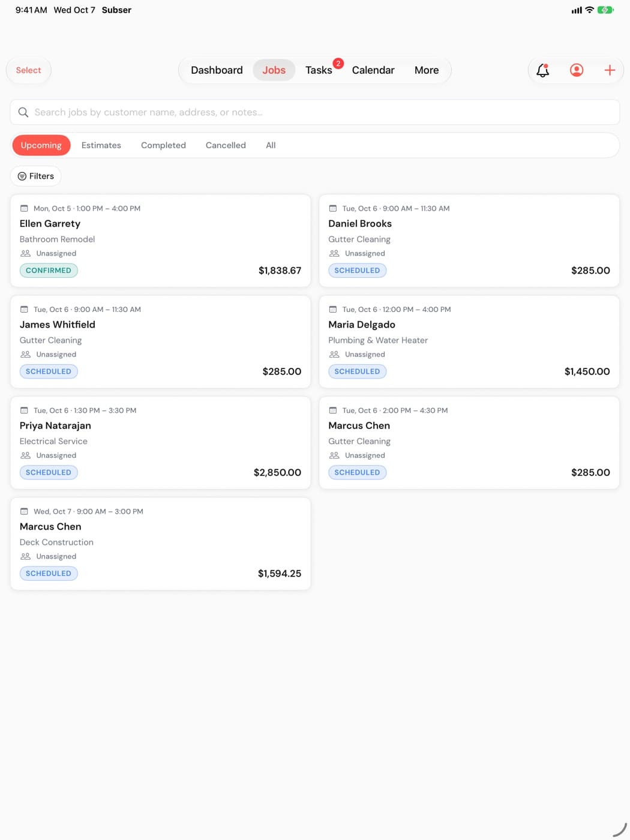Select the Jobs tab

[274, 70]
